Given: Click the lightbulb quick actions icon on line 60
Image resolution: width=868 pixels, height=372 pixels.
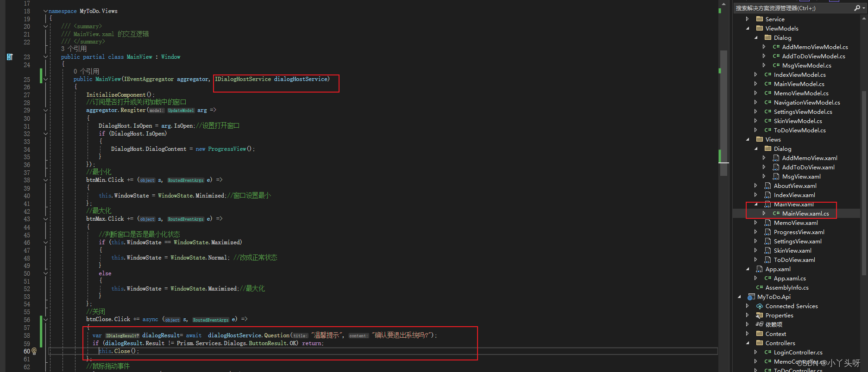Looking at the screenshot, I should [34, 351].
